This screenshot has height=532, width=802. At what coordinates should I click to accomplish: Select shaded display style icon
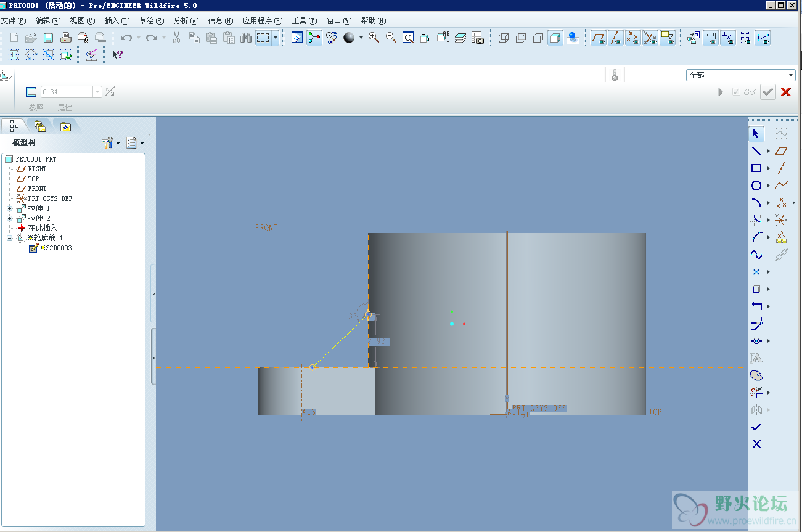point(555,38)
